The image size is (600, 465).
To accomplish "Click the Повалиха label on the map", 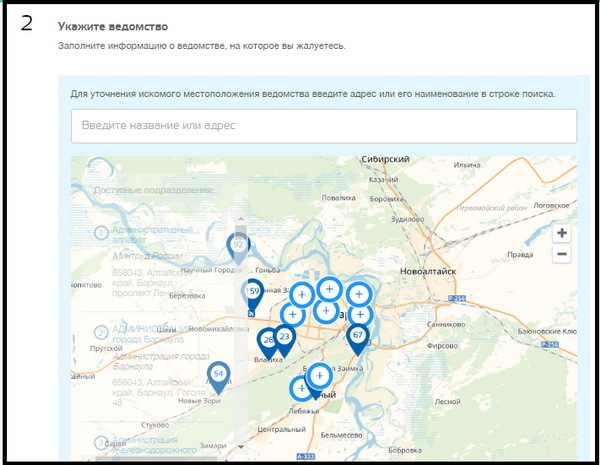I will click(338, 198).
